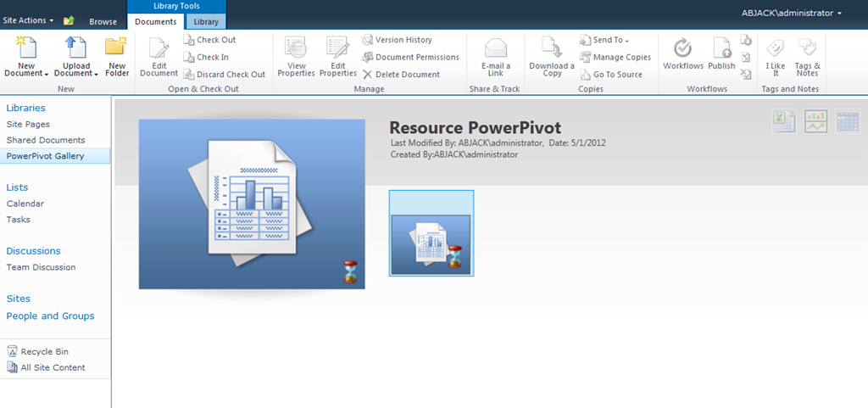The height and width of the screenshot is (408, 868).
Task: Open Version History
Action: [397, 40]
